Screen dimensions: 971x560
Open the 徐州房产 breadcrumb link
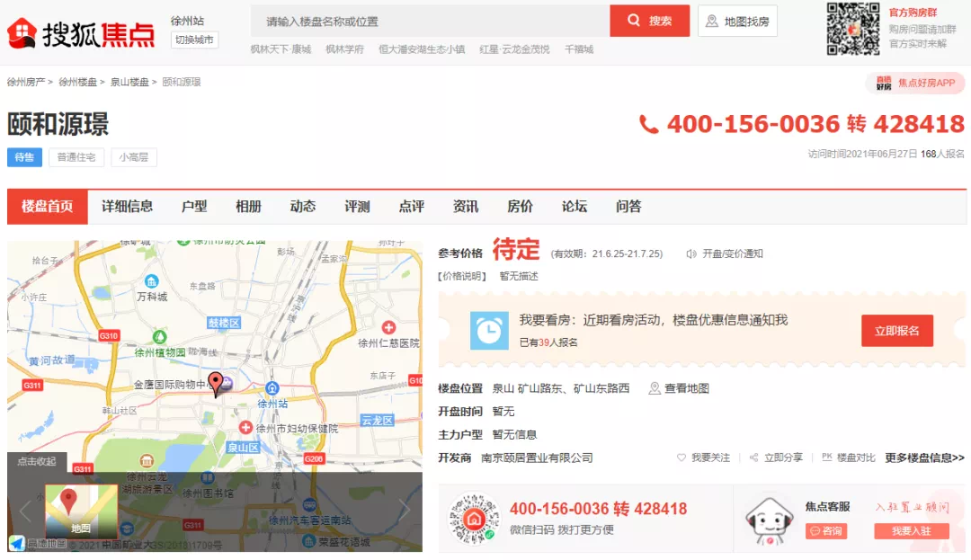[26, 83]
